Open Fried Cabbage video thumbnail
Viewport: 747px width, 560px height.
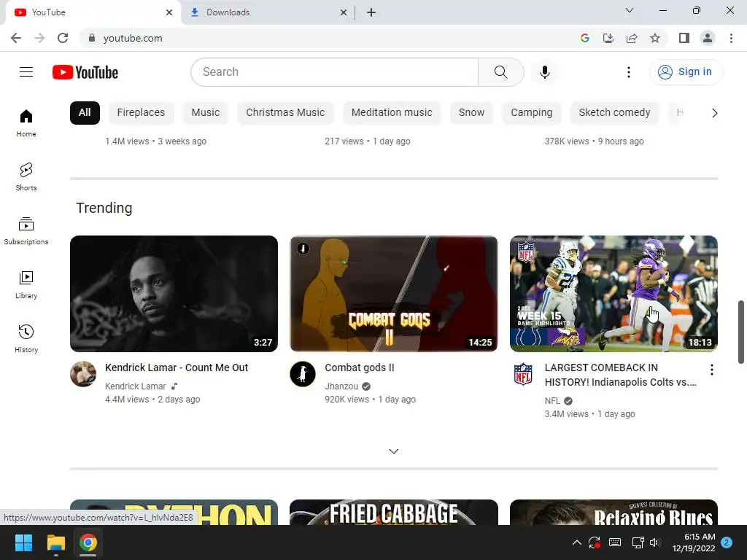(x=393, y=513)
